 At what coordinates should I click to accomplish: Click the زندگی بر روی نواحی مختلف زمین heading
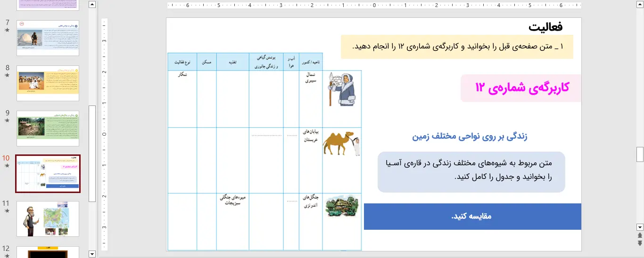pos(470,137)
